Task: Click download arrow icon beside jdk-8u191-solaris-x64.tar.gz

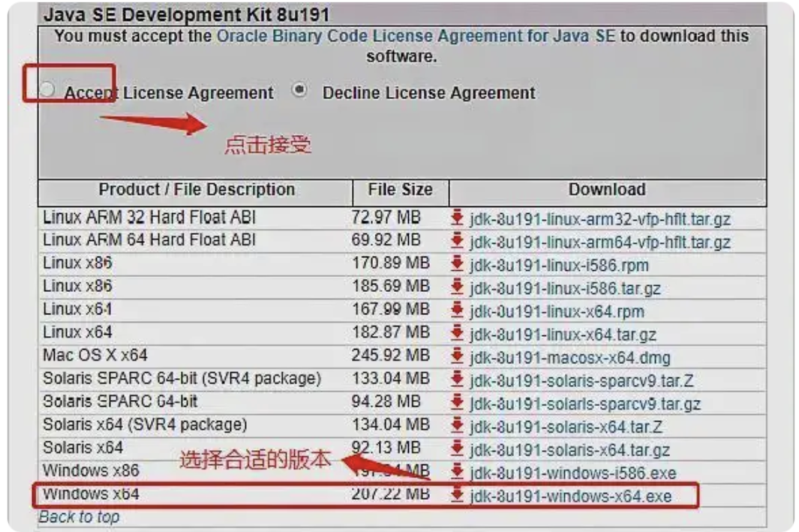Action: click(457, 449)
